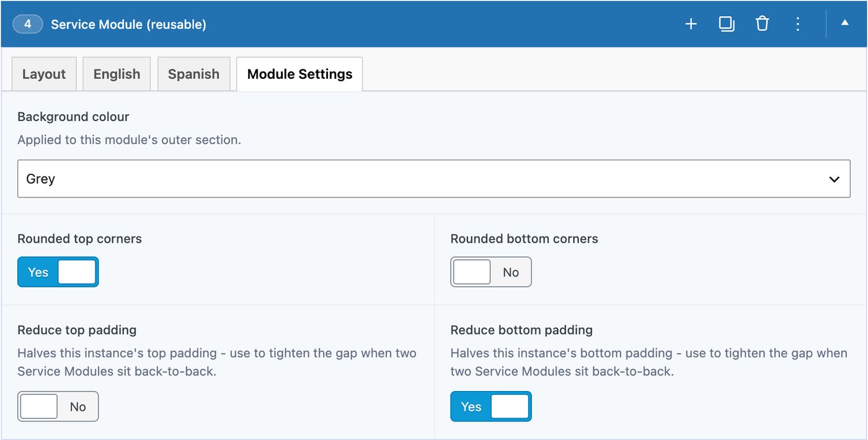Viewport: 868px width, 440px height.
Task: Click the Reduce bottom padding label
Action: click(521, 330)
